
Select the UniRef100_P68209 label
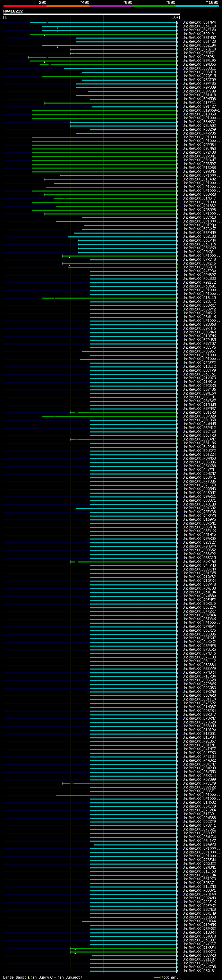199,129
